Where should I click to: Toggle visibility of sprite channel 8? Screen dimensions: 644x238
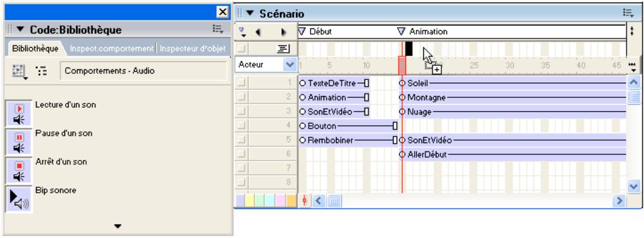pos(242,182)
